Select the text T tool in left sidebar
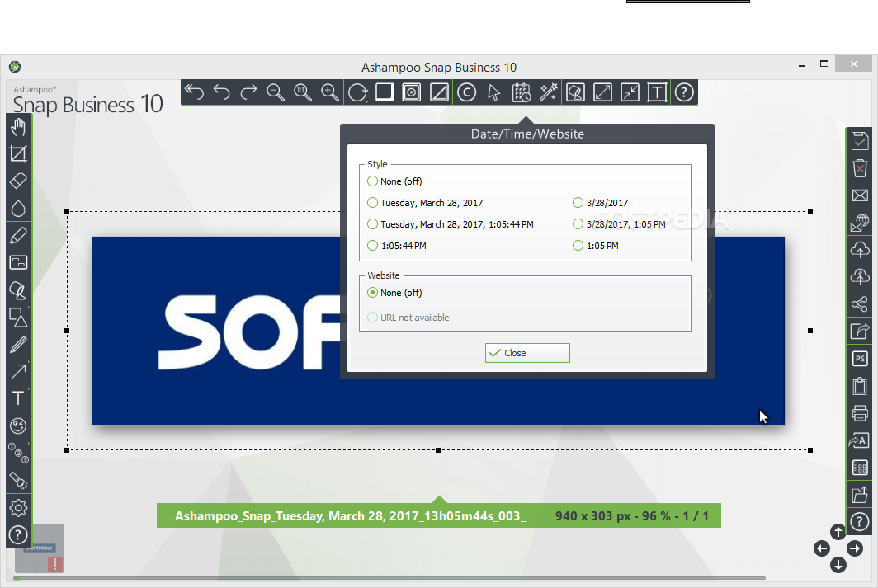Viewport: 878px width, 588px height. pyautogui.click(x=18, y=398)
